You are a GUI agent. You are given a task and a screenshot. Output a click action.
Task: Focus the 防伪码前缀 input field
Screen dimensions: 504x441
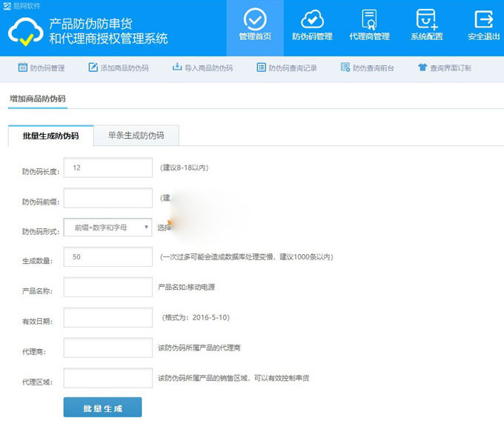coord(108,198)
